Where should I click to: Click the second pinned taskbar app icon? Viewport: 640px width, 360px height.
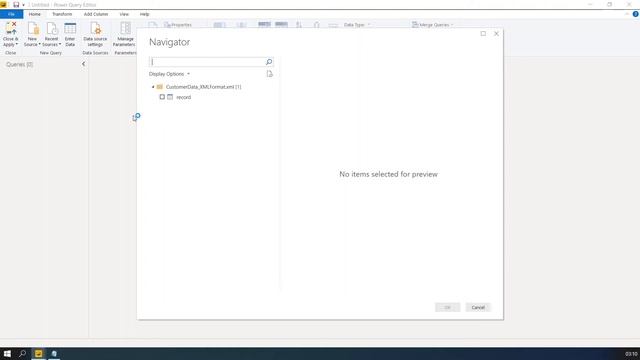click(54, 353)
